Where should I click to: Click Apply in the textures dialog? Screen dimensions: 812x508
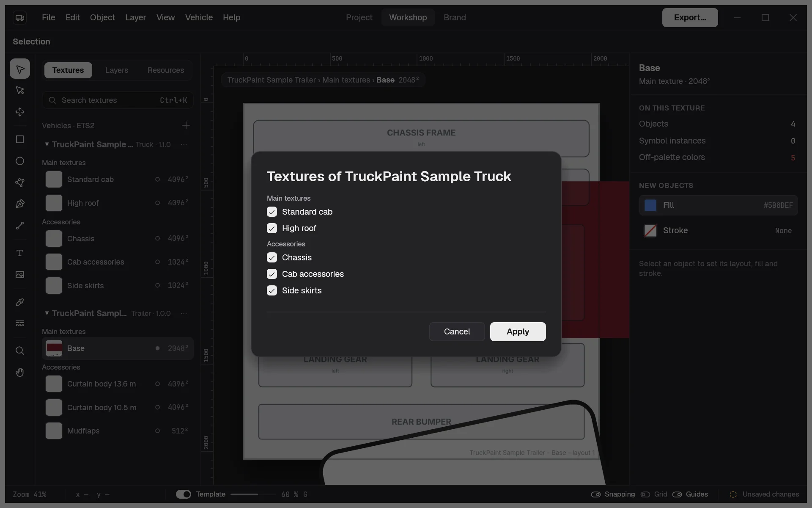click(x=518, y=331)
